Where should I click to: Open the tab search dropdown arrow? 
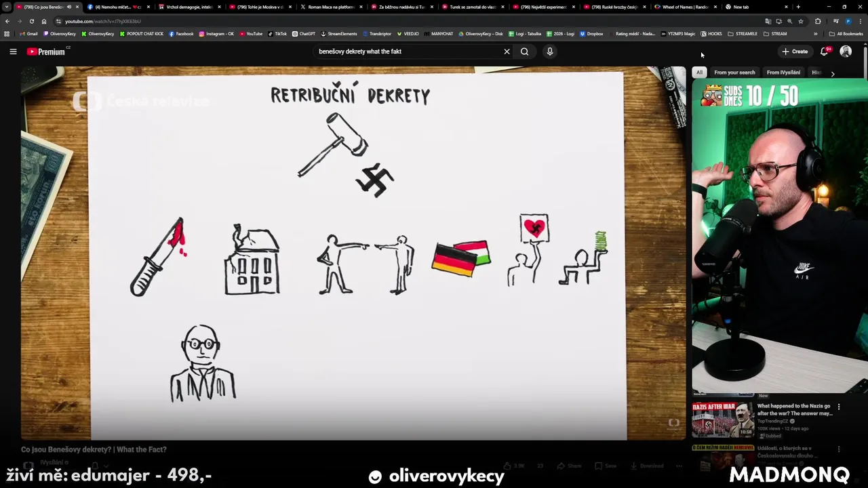[x=6, y=7]
